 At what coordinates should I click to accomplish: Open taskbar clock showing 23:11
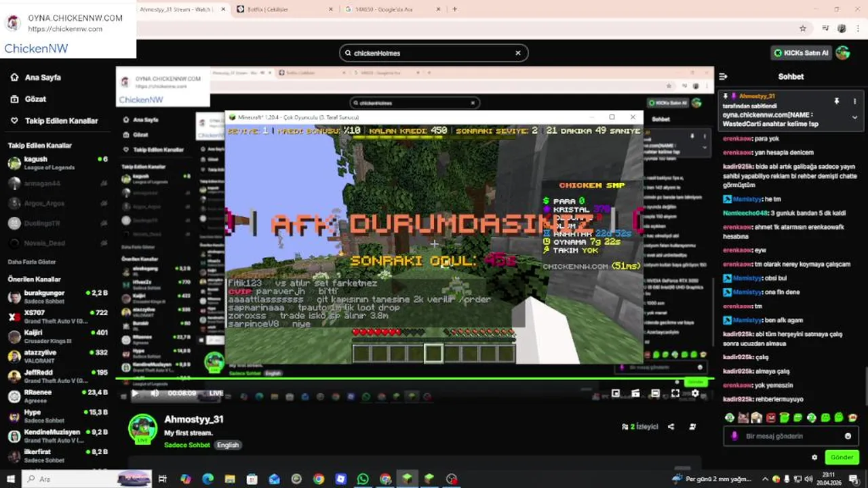[x=829, y=479]
